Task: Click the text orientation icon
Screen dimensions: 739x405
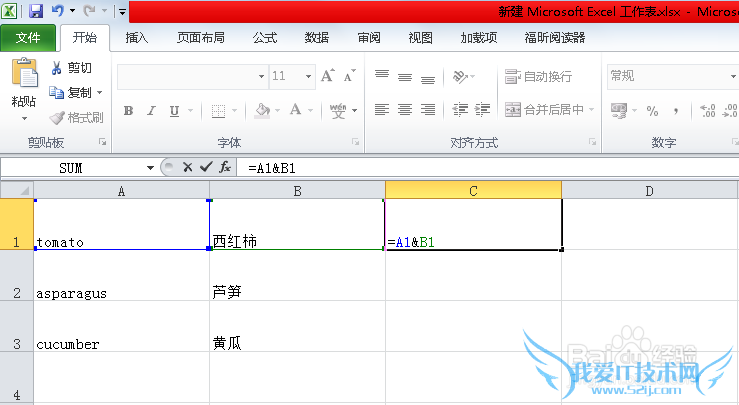Action: [x=460, y=76]
